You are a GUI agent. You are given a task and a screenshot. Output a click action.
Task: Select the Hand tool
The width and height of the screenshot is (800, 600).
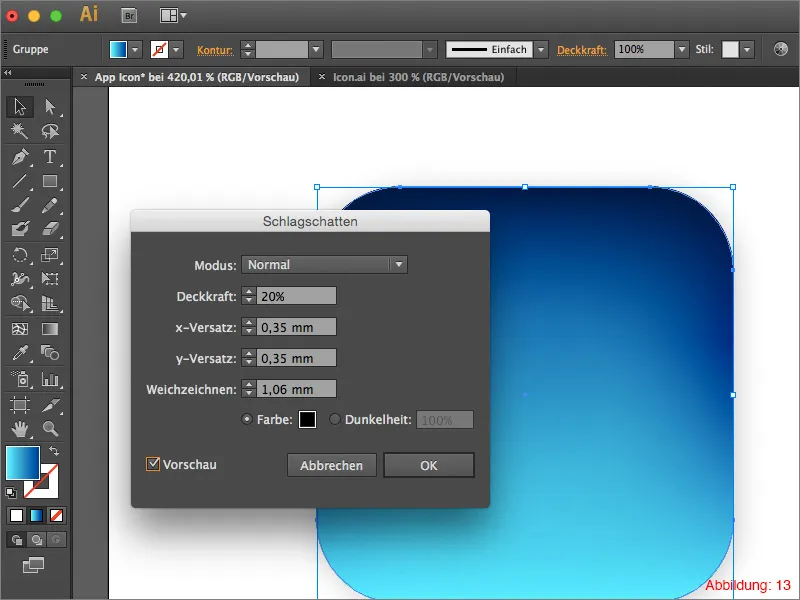(20, 429)
